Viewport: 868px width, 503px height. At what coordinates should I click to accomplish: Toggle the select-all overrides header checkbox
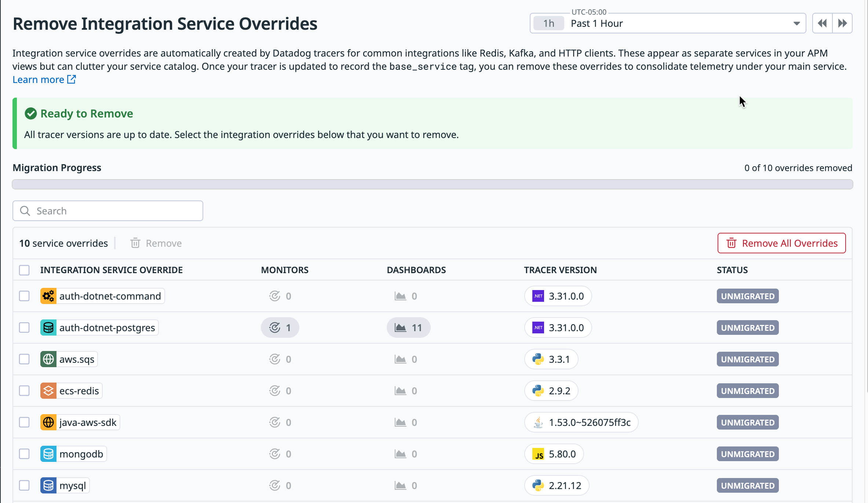24,270
